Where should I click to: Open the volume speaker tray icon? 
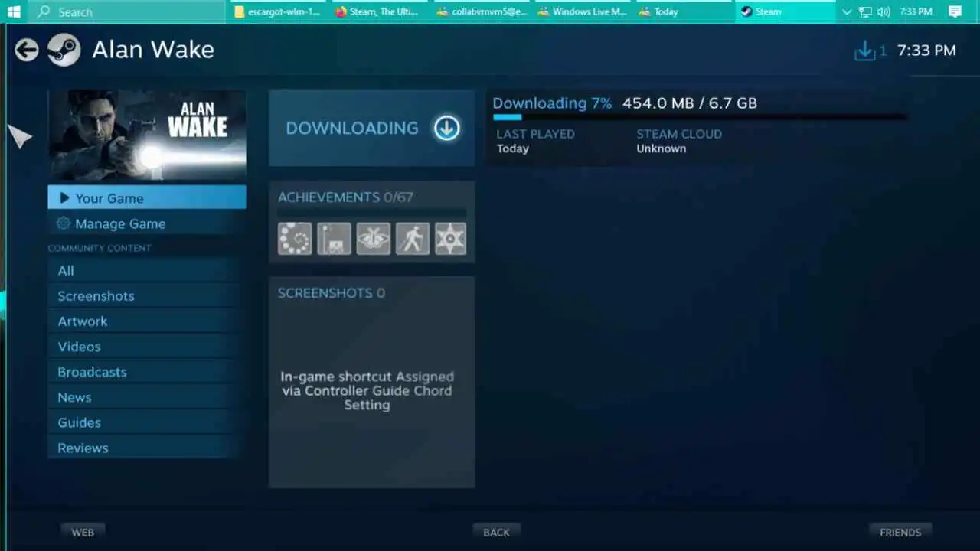pos(884,11)
